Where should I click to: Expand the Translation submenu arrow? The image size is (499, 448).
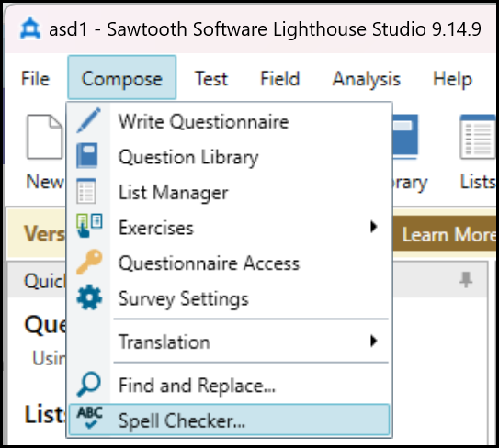tap(374, 341)
